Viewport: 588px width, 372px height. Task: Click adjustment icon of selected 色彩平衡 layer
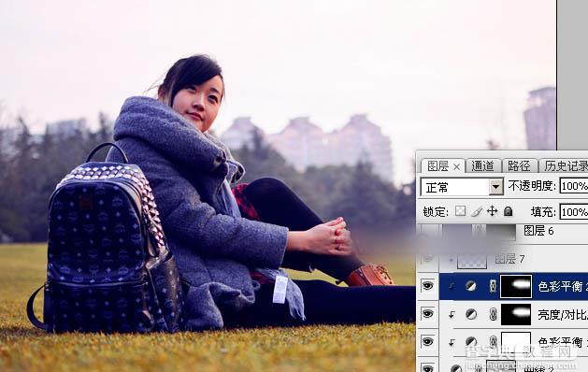tap(471, 286)
